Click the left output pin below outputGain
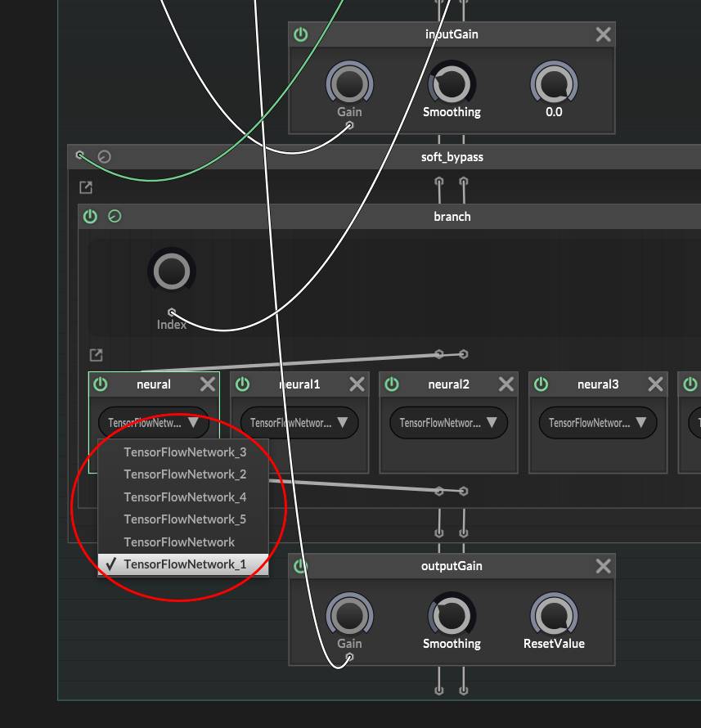The width and height of the screenshot is (701, 728). [x=439, y=690]
